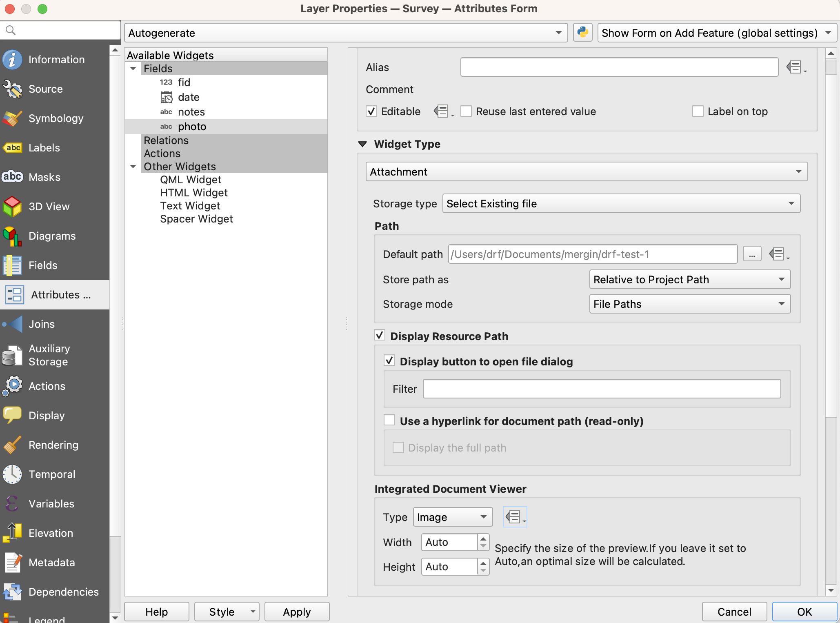Click the Cancel button
Screen dimensions: 840x623
click(x=734, y=612)
